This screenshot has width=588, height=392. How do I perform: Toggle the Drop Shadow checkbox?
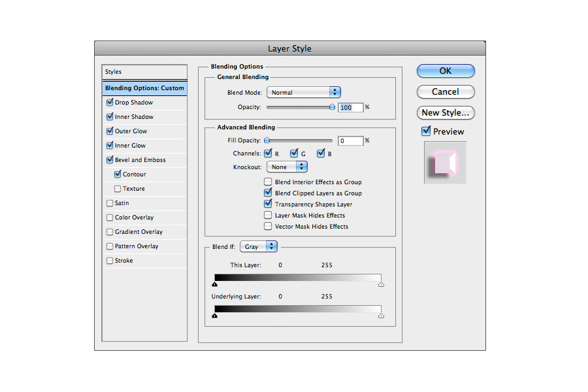pos(110,103)
